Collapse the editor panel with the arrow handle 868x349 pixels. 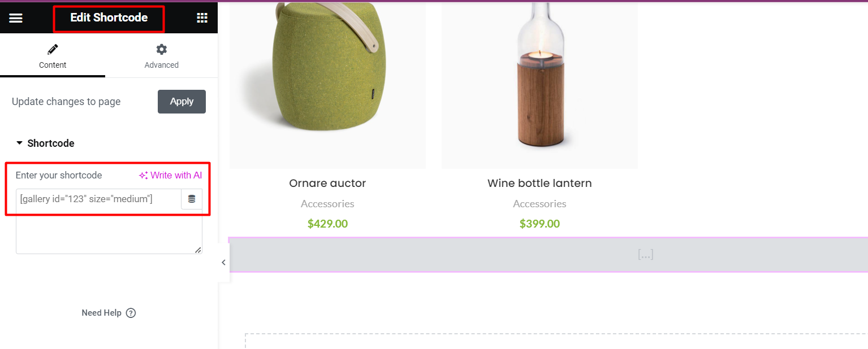(x=223, y=263)
